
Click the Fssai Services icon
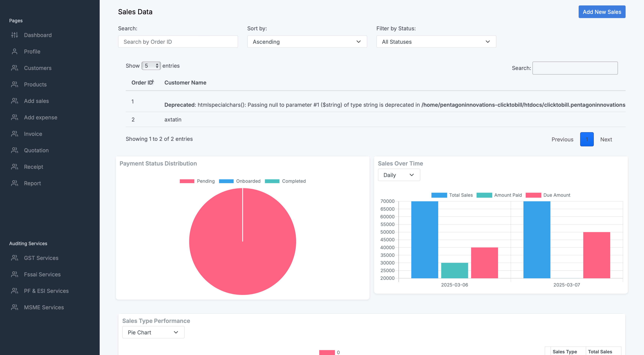(15, 274)
